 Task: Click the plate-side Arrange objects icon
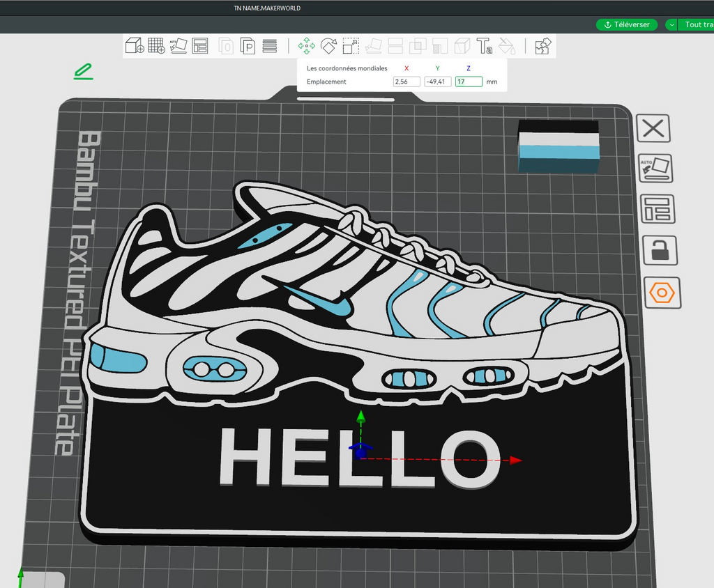658,209
